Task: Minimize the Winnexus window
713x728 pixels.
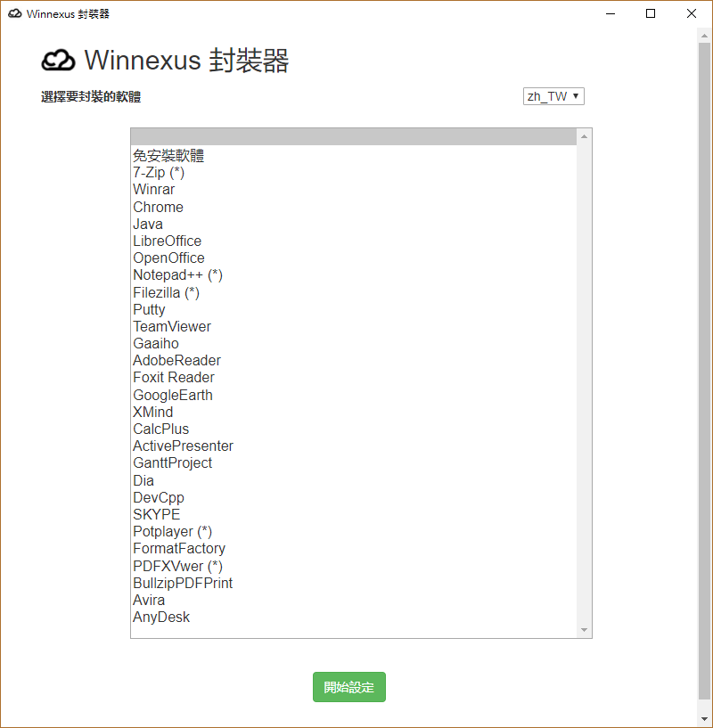Action: point(611,13)
